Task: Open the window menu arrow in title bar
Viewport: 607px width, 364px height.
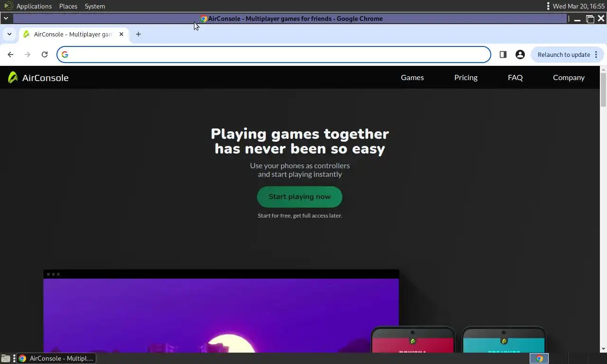Action: pos(6,18)
